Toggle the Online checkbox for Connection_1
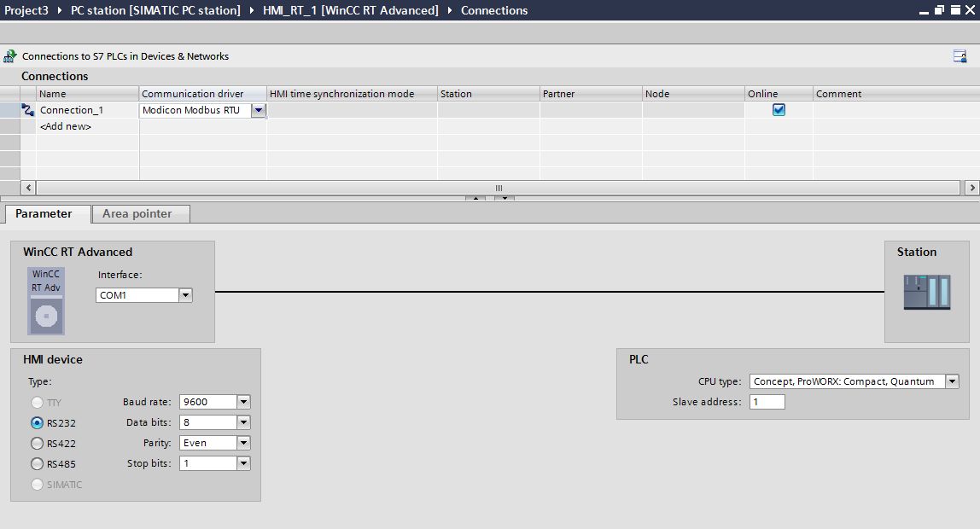 779,110
